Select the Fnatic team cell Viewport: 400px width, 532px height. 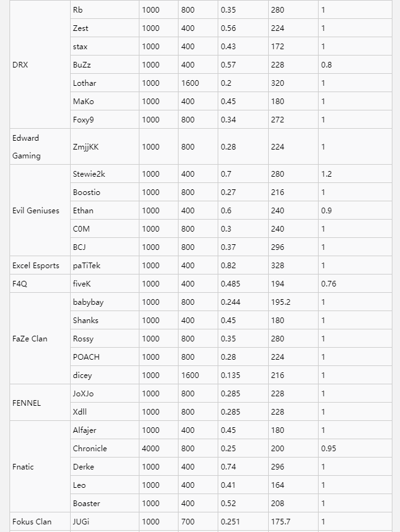click(x=23, y=466)
